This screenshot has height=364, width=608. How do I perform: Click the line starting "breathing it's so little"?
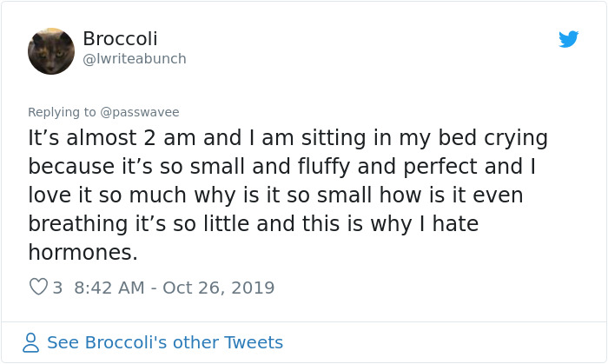pos(254,224)
